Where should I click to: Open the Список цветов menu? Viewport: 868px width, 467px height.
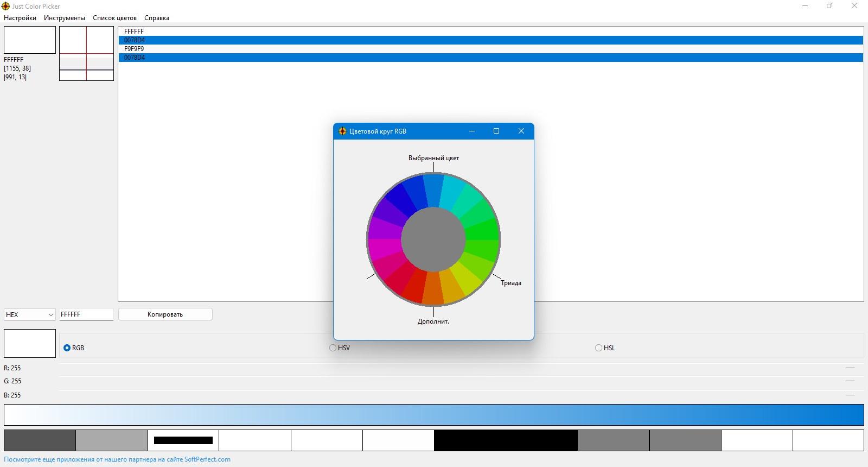[x=114, y=18]
